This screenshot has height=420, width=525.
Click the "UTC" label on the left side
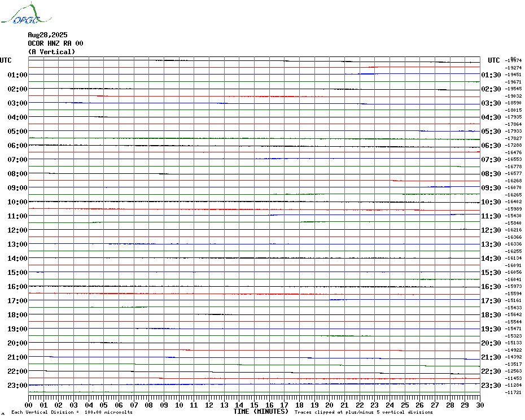[6, 60]
